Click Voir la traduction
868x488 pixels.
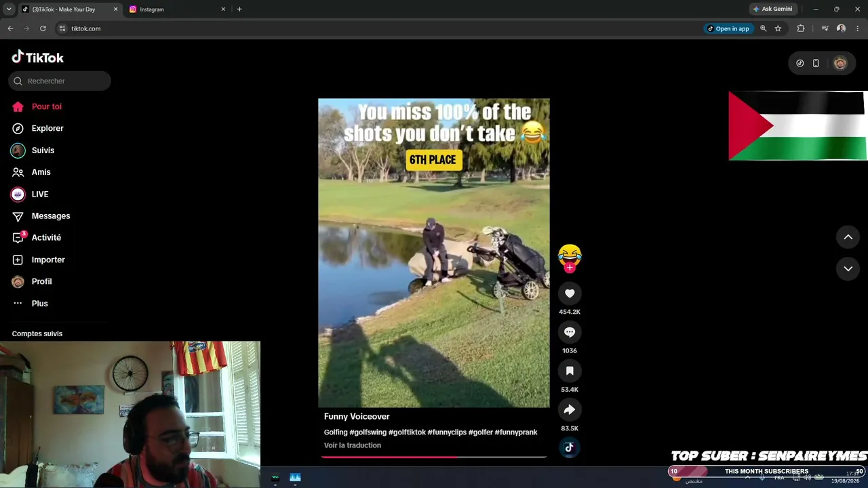pos(353,445)
